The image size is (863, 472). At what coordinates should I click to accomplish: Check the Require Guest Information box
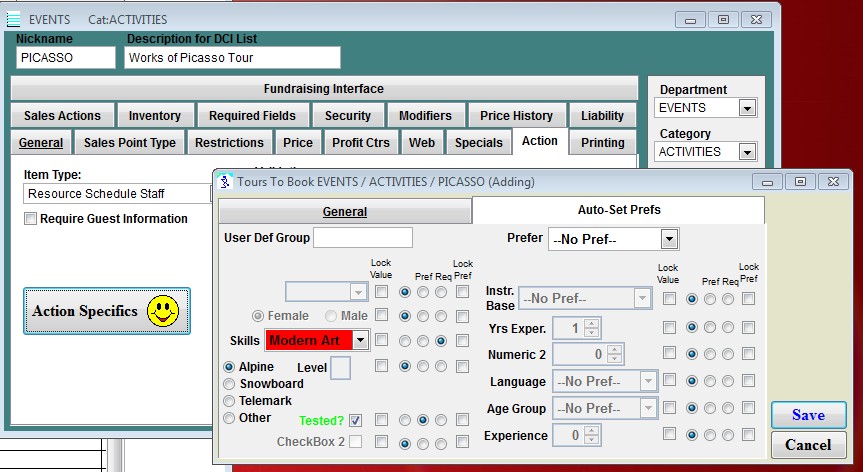click(x=31, y=219)
